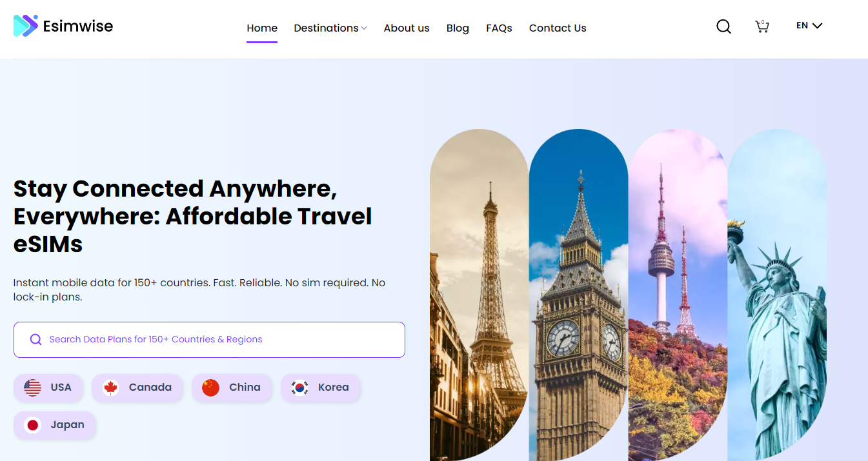868x461 pixels.
Task: Open the shopping cart icon
Action: click(x=762, y=26)
